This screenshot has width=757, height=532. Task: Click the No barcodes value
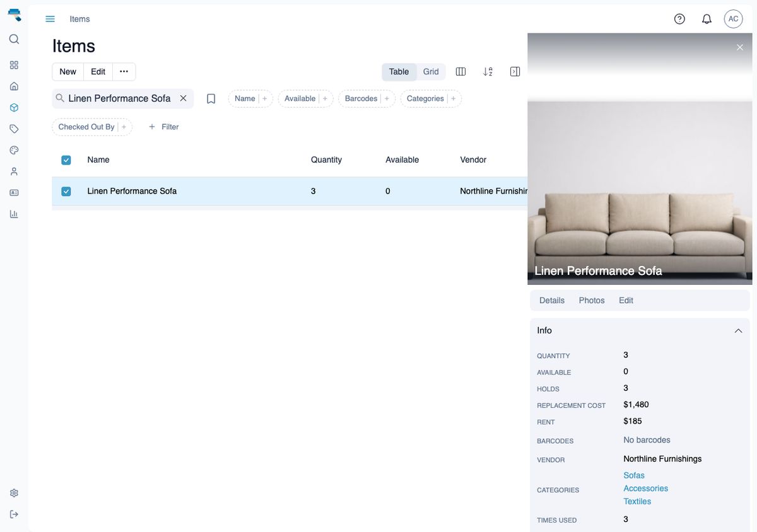(647, 440)
